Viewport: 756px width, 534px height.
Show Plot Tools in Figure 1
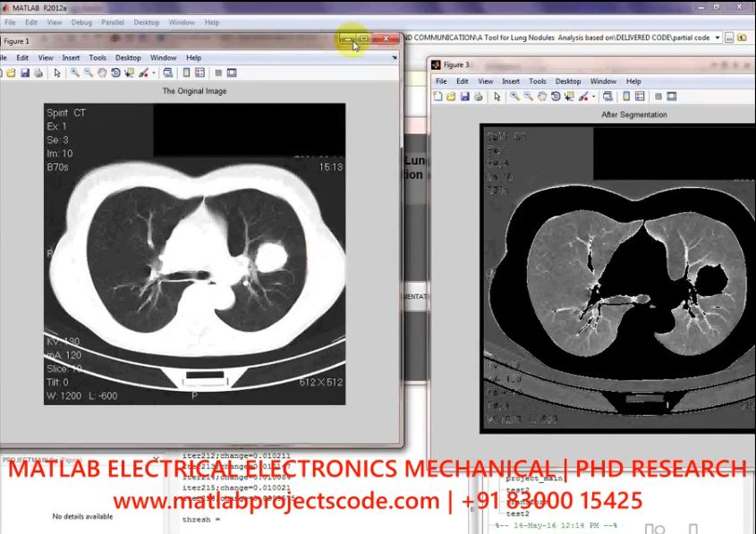[232, 72]
